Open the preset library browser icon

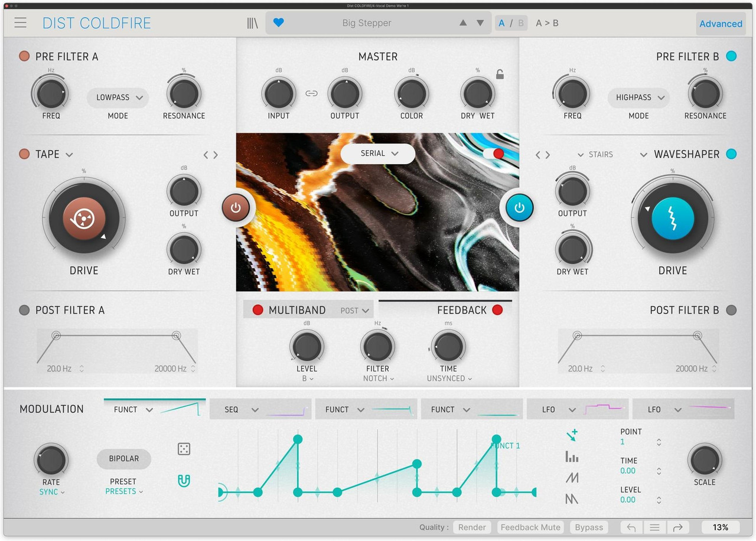[x=252, y=22]
